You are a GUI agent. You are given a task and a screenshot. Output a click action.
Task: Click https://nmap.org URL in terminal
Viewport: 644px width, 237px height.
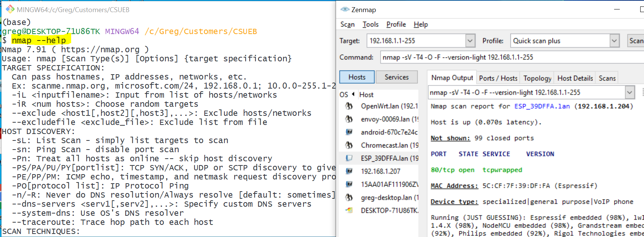100,49
